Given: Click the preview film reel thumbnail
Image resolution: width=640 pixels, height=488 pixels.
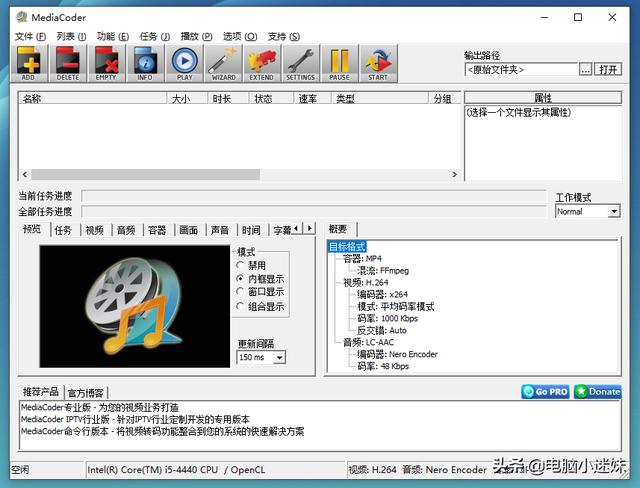Looking at the screenshot, I should coord(135,306).
